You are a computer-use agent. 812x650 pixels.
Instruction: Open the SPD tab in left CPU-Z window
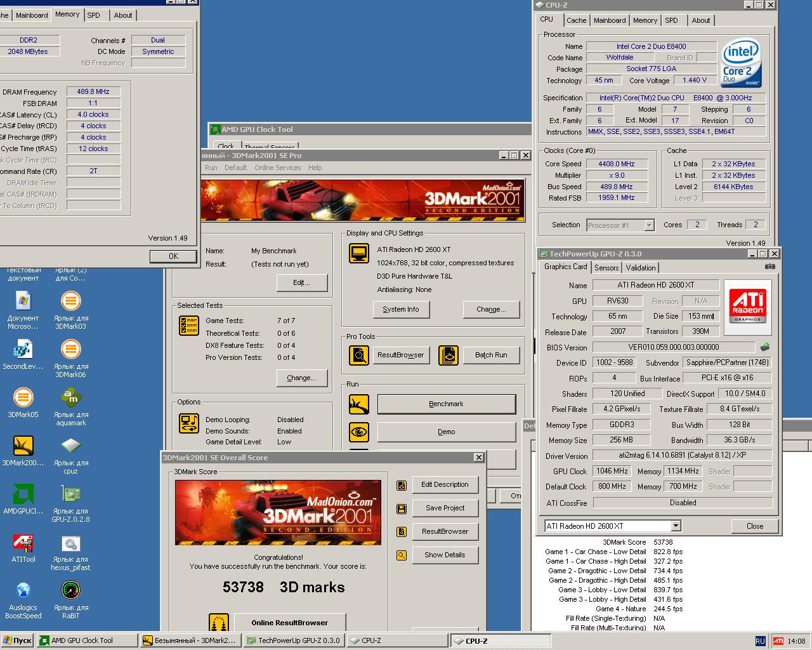[94, 15]
